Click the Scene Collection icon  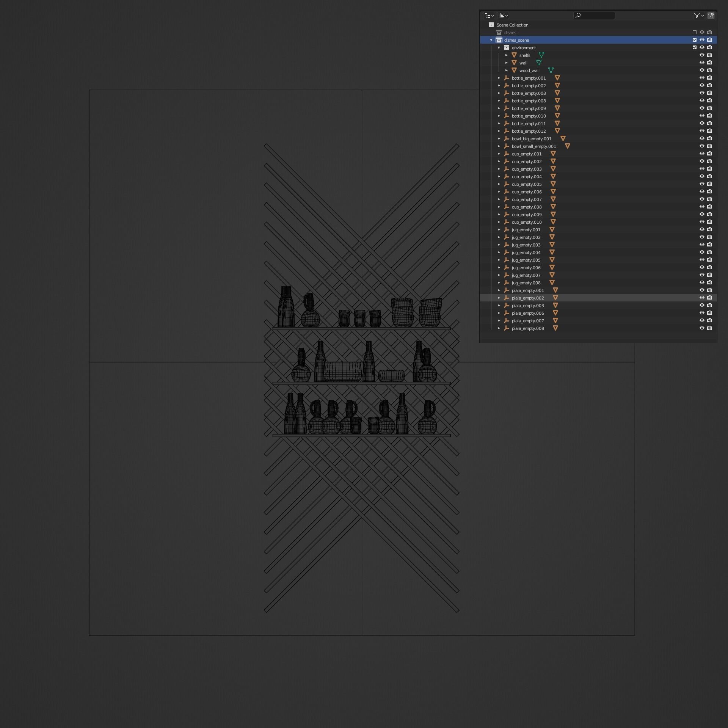pos(491,25)
